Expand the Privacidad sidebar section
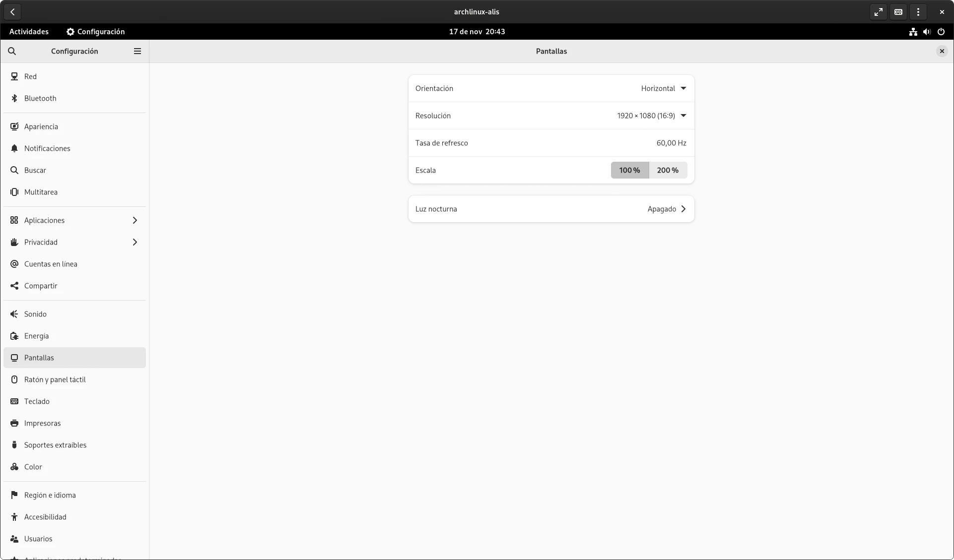This screenshot has height=560, width=954. point(74,242)
